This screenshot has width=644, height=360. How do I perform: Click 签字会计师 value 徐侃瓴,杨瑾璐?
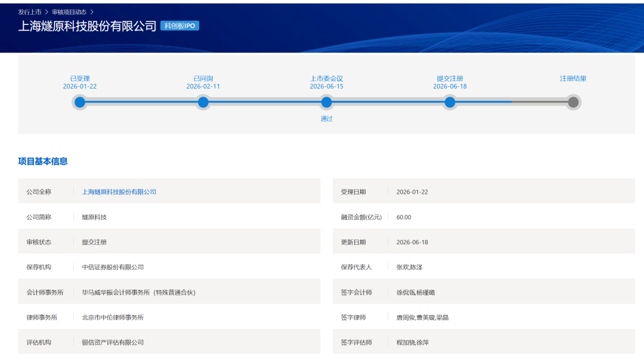(415, 292)
